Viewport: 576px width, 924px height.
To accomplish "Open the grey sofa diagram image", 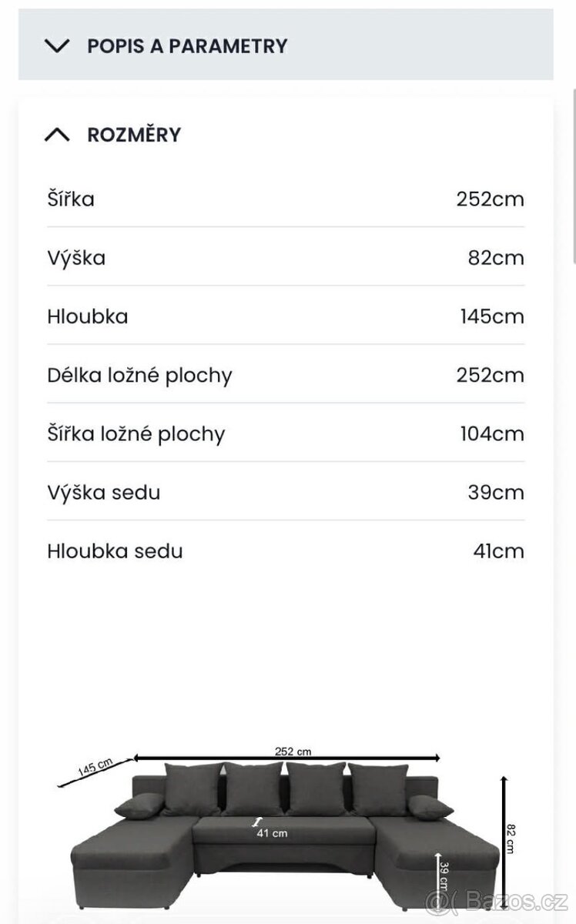I will 285,832.
